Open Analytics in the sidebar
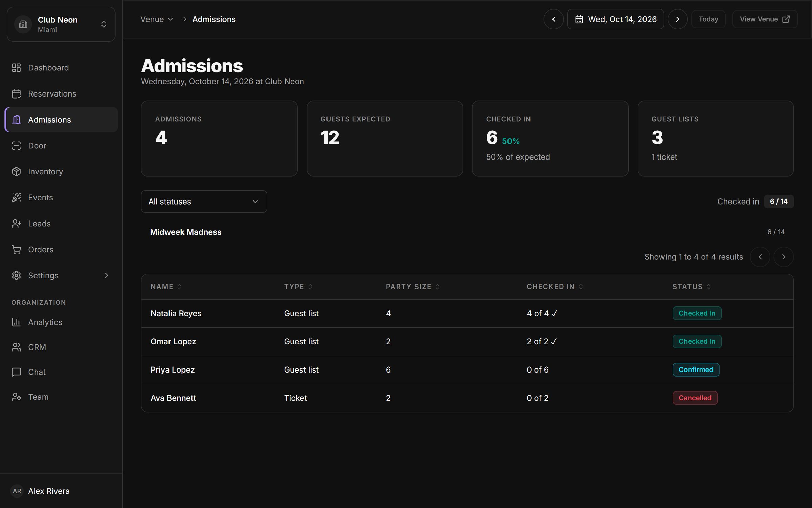This screenshot has height=508, width=812. click(x=61, y=322)
